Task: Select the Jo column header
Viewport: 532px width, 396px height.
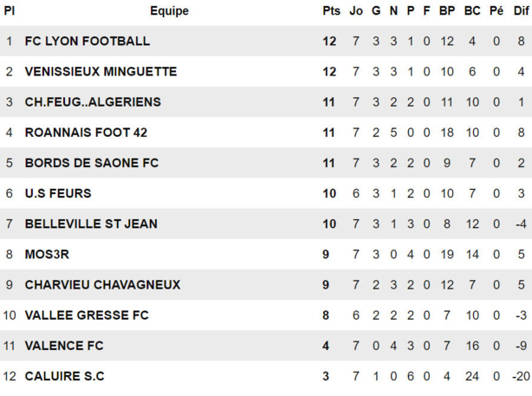Action: pyautogui.click(x=356, y=11)
